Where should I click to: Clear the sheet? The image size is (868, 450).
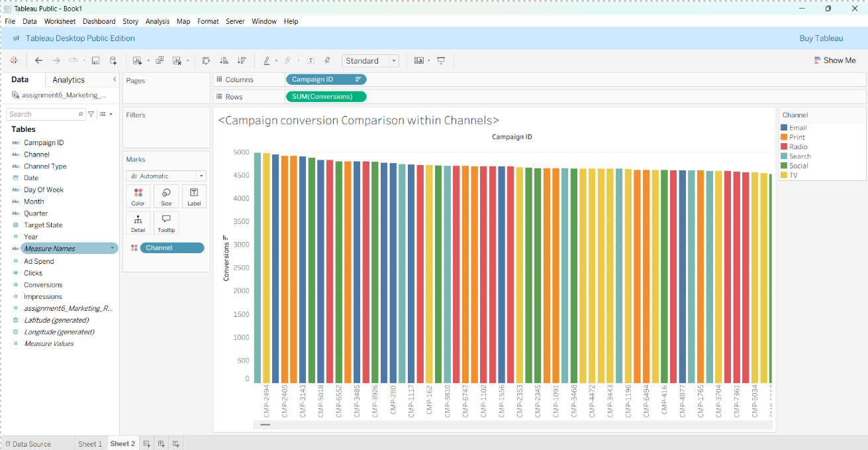click(x=177, y=60)
